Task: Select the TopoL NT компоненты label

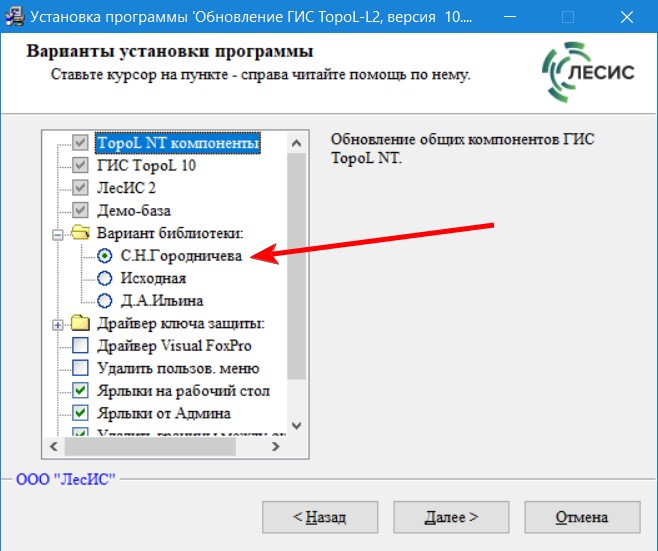Action: pos(178,143)
